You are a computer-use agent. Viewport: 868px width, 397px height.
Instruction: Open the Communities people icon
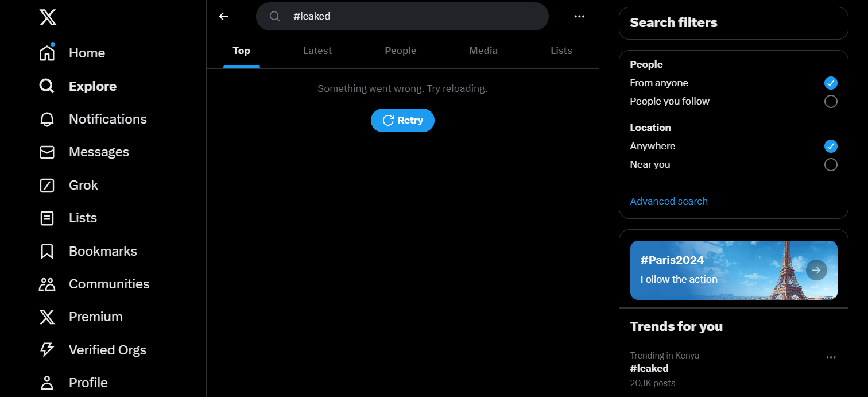click(x=47, y=284)
